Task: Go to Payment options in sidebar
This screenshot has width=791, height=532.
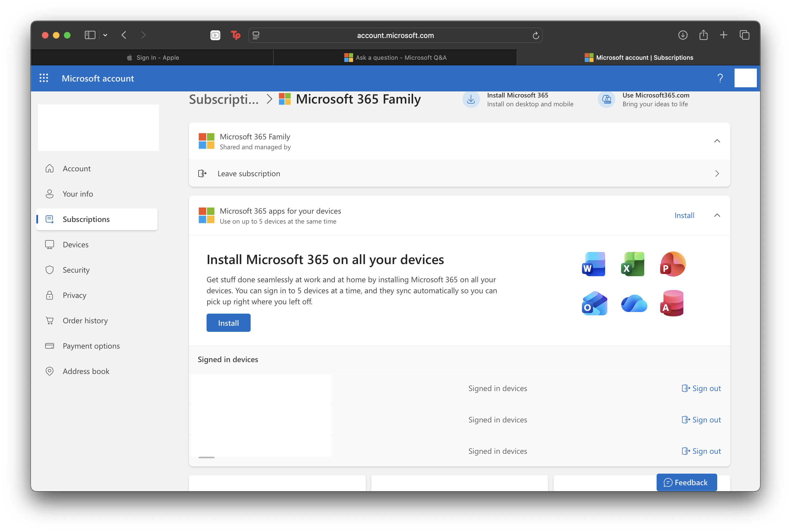Action: [91, 346]
